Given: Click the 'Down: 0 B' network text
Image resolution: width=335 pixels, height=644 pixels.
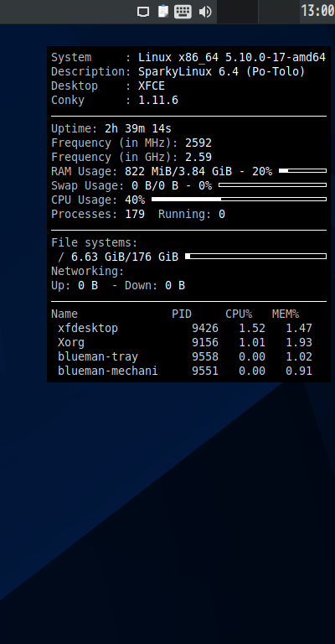Looking at the screenshot, I should pos(155,285).
